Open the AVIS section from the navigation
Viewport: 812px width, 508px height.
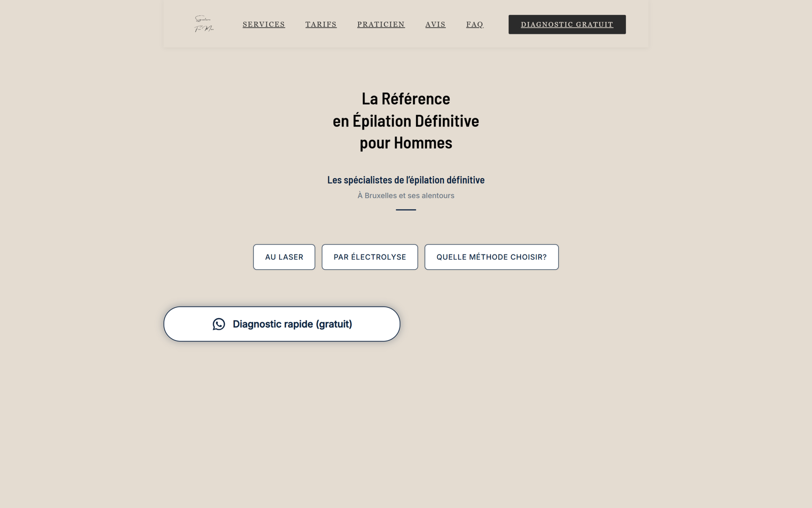(x=435, y=24)
